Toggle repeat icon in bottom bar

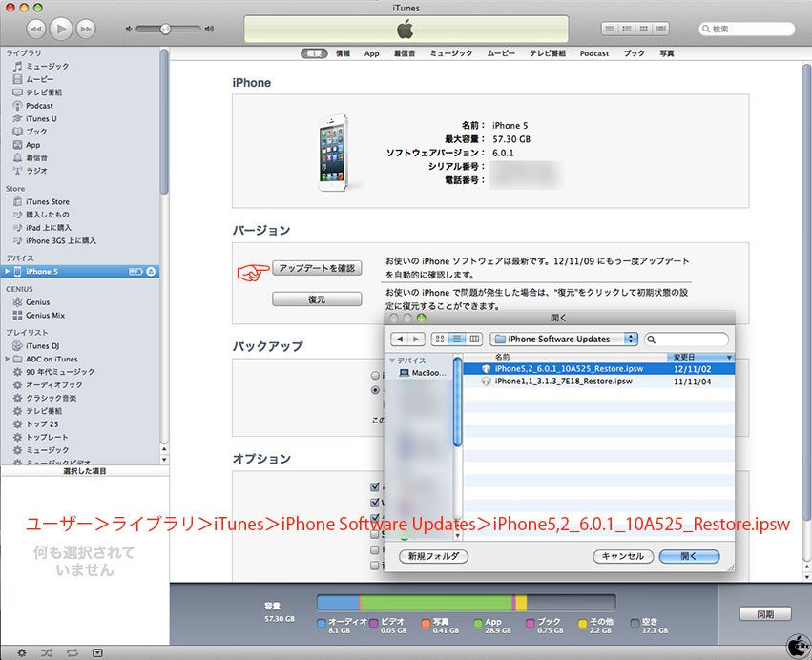coord(72,652)
